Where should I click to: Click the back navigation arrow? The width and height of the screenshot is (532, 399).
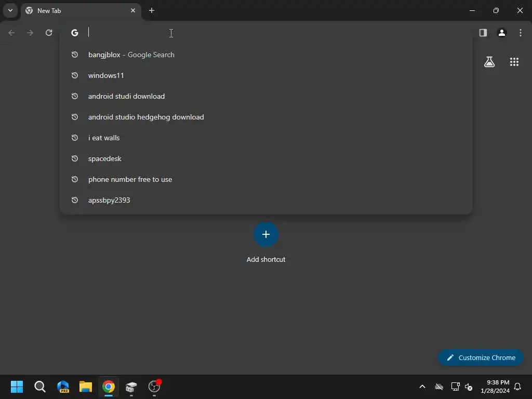coord(11,33)
